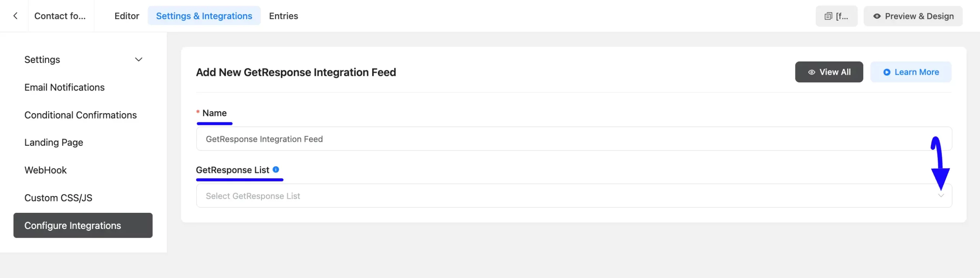The image size is (980, 278).
Task: Click the dropdown arrow of GetResponse List
Action: 941,196
